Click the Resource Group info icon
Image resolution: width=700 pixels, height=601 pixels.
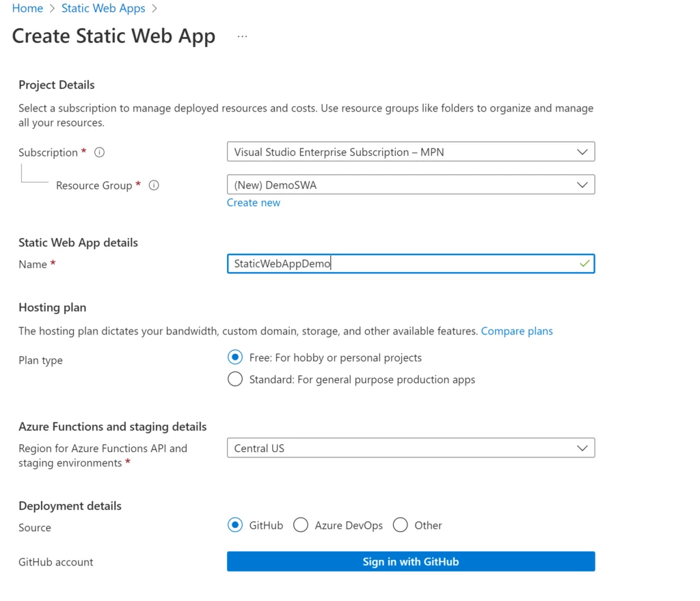click(154, 185)
